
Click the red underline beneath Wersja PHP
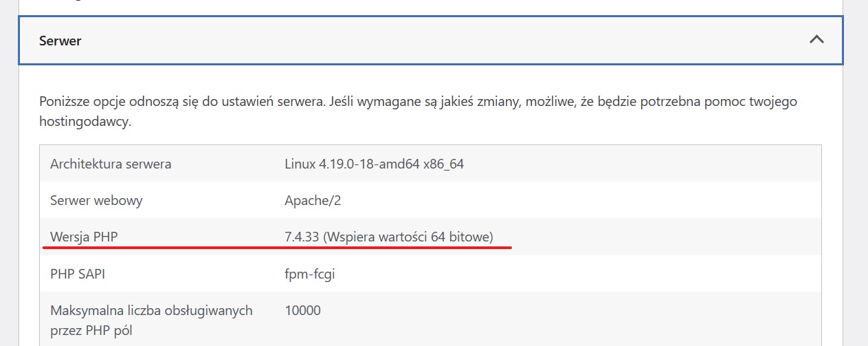(277, 246)
